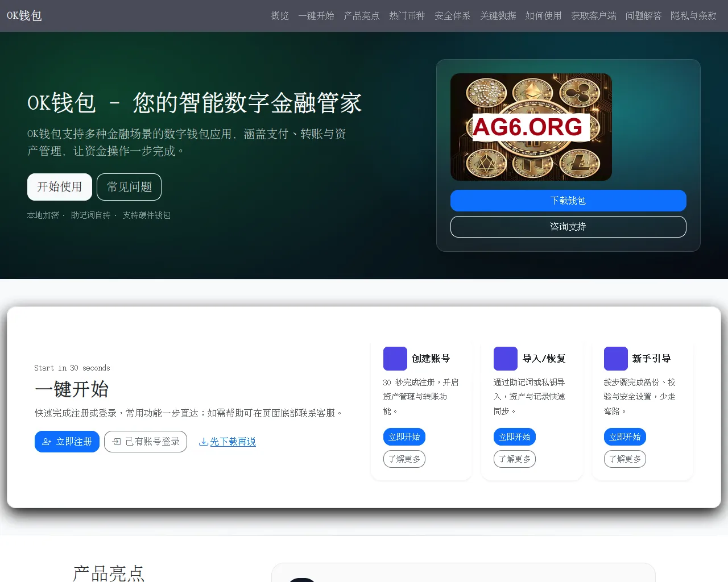The height and width of the screenshot is (582, 728).
Task: Open 如何使用 from the navbar
Action: click(x=544, y=16)
